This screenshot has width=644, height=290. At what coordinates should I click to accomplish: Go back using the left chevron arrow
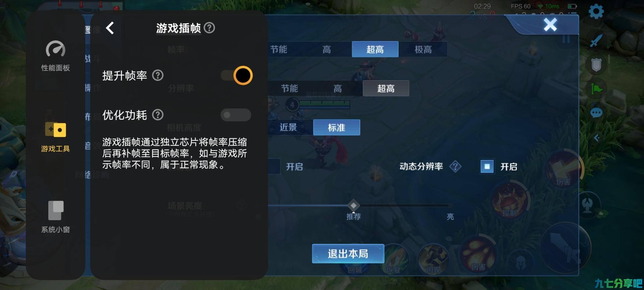110,28
